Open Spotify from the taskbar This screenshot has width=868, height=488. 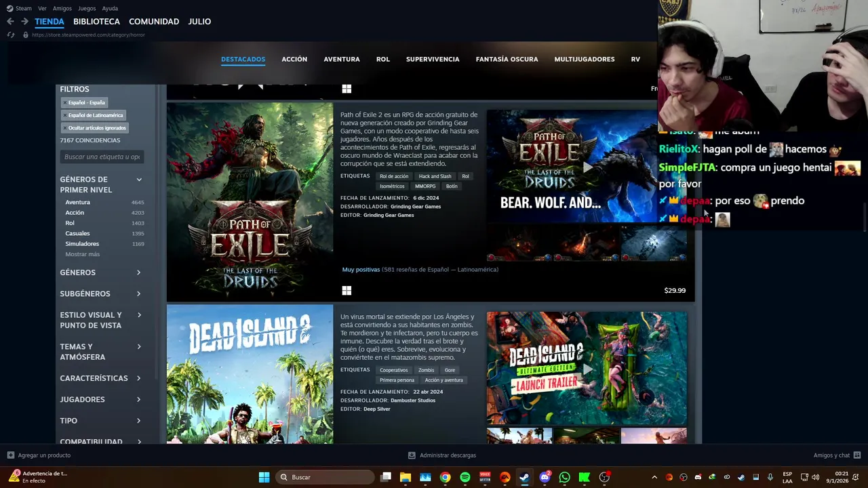tap(465, 477)
